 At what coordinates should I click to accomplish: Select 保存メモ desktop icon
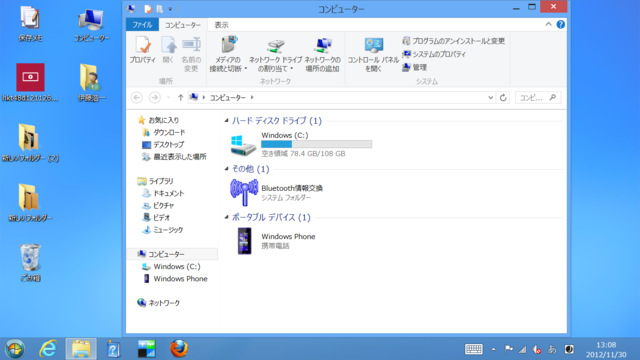(x=30, y=24)
